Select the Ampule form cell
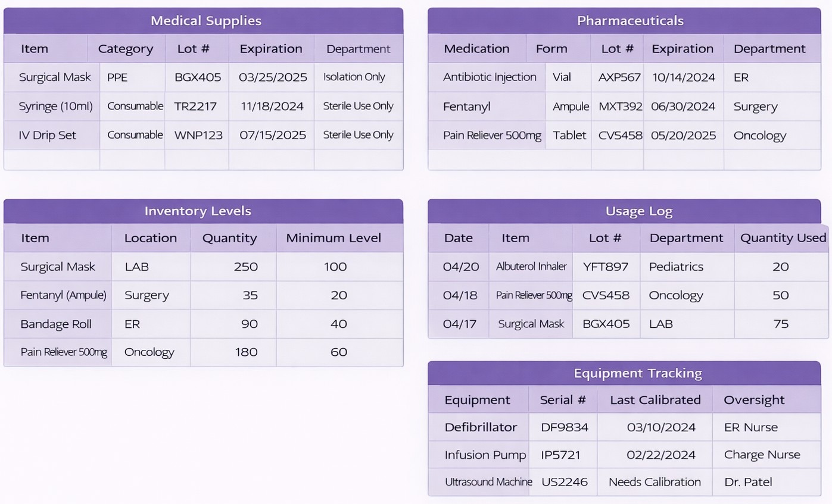 point(571,107)
